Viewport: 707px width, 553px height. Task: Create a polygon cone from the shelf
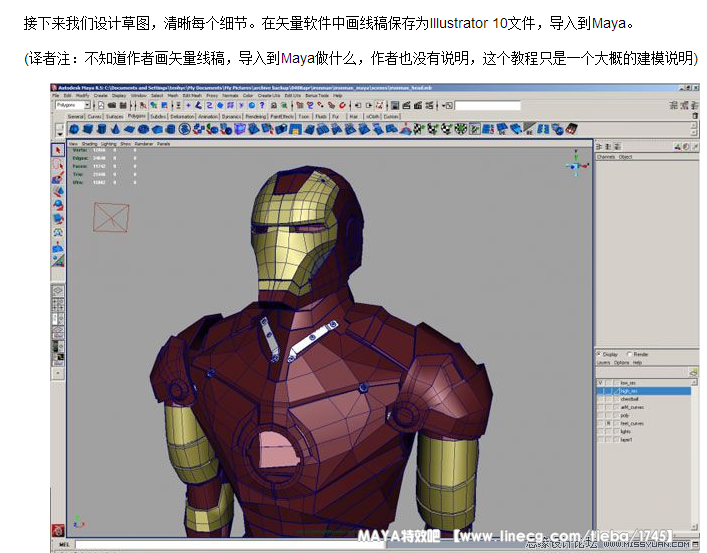click(x=115, y=129)
